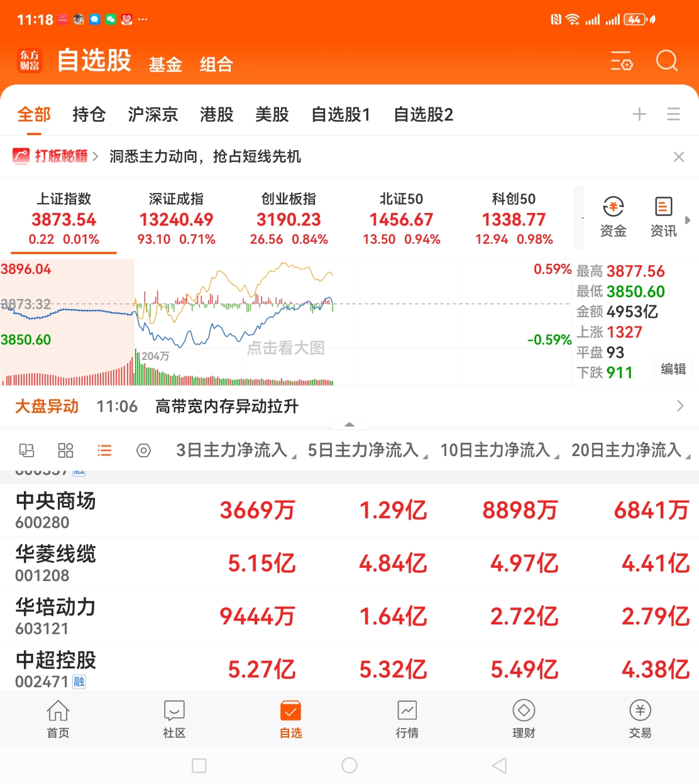The width and height of the screenshot is (699, 784).
Task: Open the 交易 trading icon
Action: [640, 719]
